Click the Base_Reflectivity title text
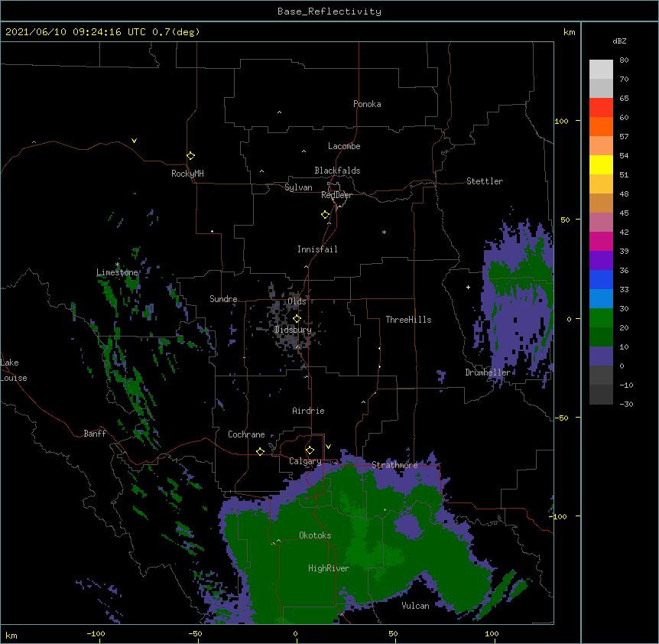659x644 pixels. click(329, 11)
